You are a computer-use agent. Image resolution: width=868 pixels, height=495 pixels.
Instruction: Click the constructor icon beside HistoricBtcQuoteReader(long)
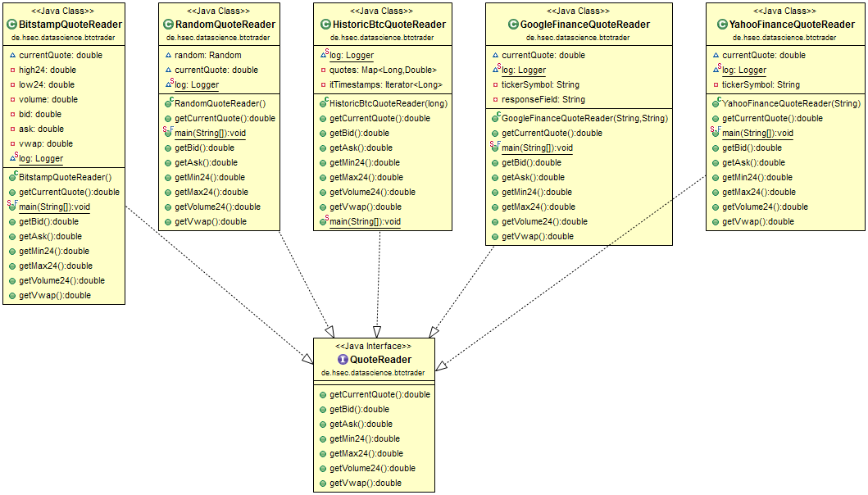click(x=324, y=103)
